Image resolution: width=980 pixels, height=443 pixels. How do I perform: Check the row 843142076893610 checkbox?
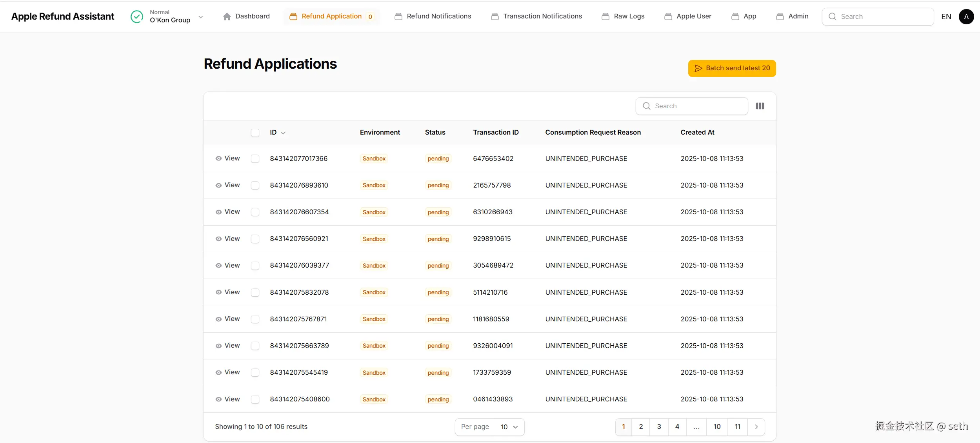(255, 185)
